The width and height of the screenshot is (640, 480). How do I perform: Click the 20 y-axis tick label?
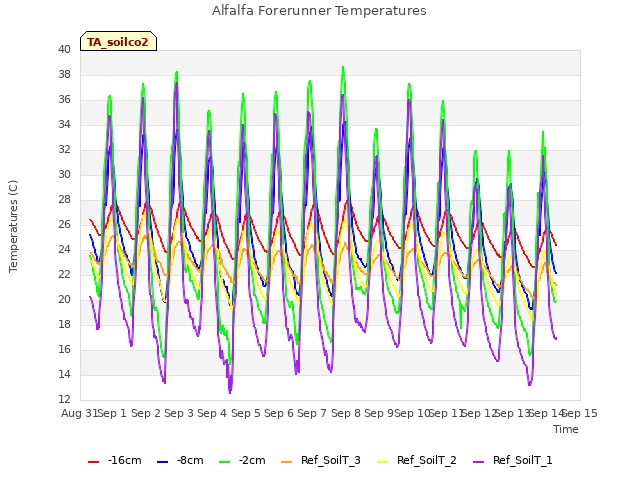64,299
